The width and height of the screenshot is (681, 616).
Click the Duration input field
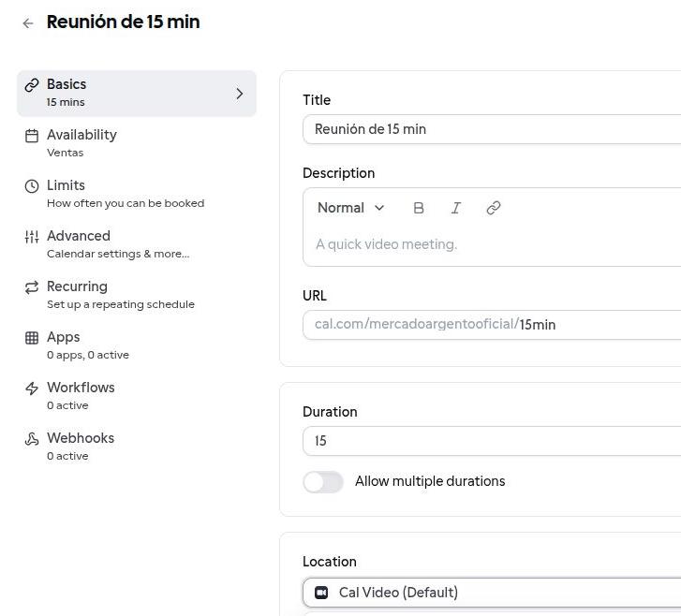pyautogui.click(x=492, y=441)
